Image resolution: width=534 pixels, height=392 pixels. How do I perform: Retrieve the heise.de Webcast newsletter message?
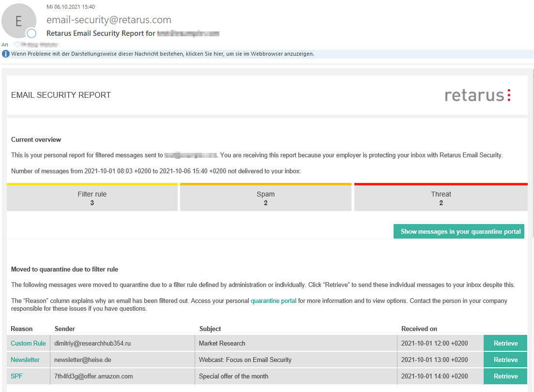[x=505, y=360]
